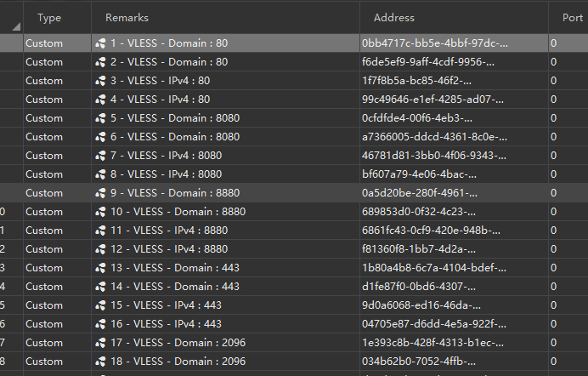Screen dimensions: 588x376
Task: Sort by the Port column header
Action: [x=568, y=18]
